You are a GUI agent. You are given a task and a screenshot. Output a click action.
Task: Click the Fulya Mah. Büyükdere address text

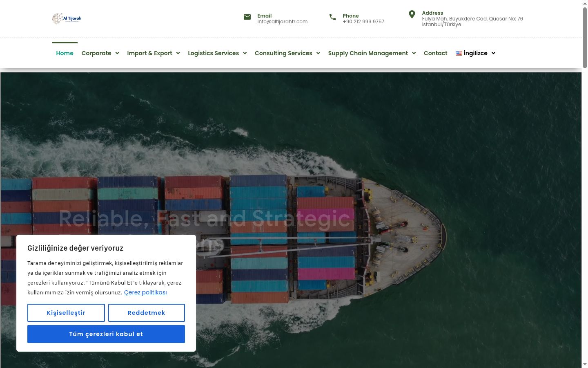[472, 22]
